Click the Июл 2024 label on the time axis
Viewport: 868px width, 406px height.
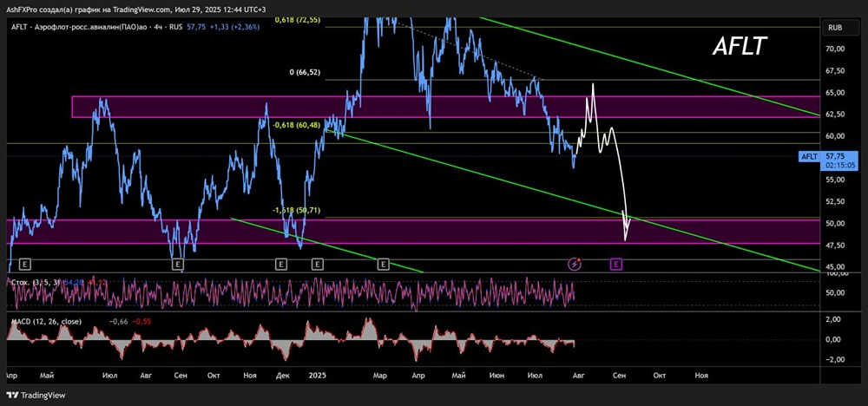click(109, 376)
